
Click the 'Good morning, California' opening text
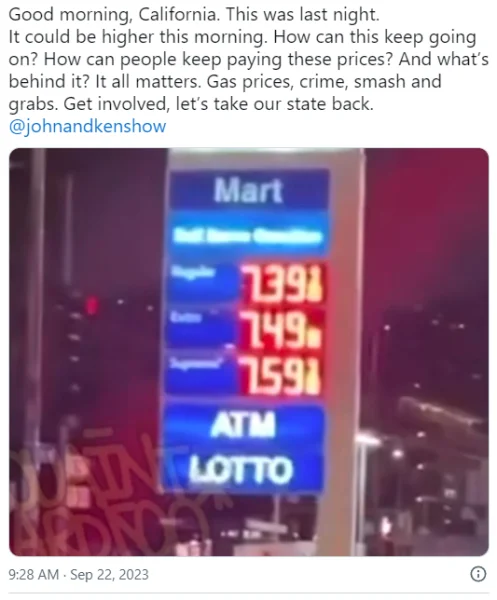[x=114, y=15]
